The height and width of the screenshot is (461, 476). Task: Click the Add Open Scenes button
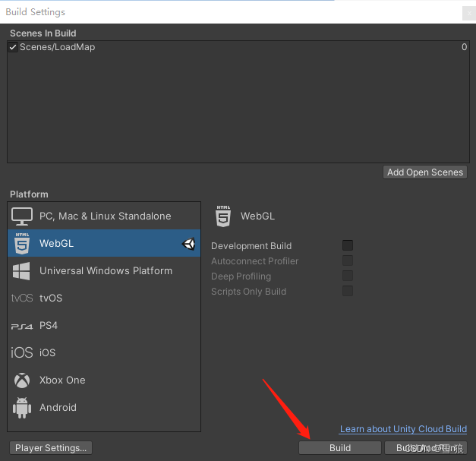point(425,172)
